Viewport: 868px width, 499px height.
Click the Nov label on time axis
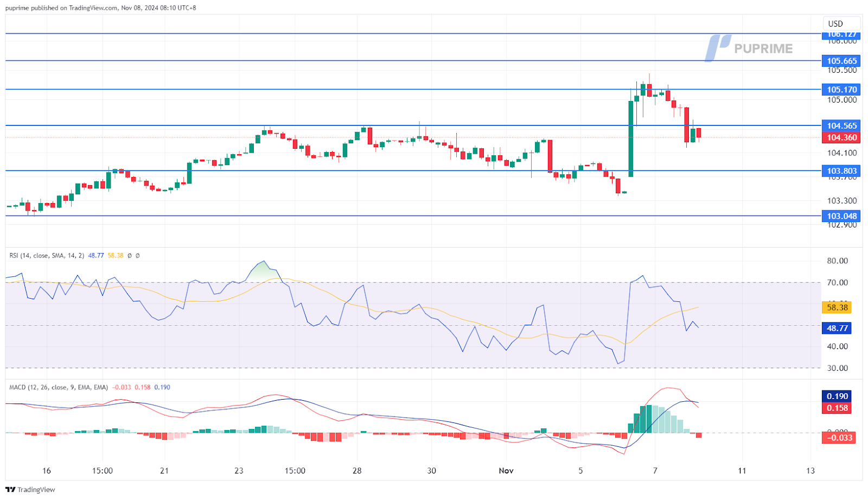[x=506, y=471]
